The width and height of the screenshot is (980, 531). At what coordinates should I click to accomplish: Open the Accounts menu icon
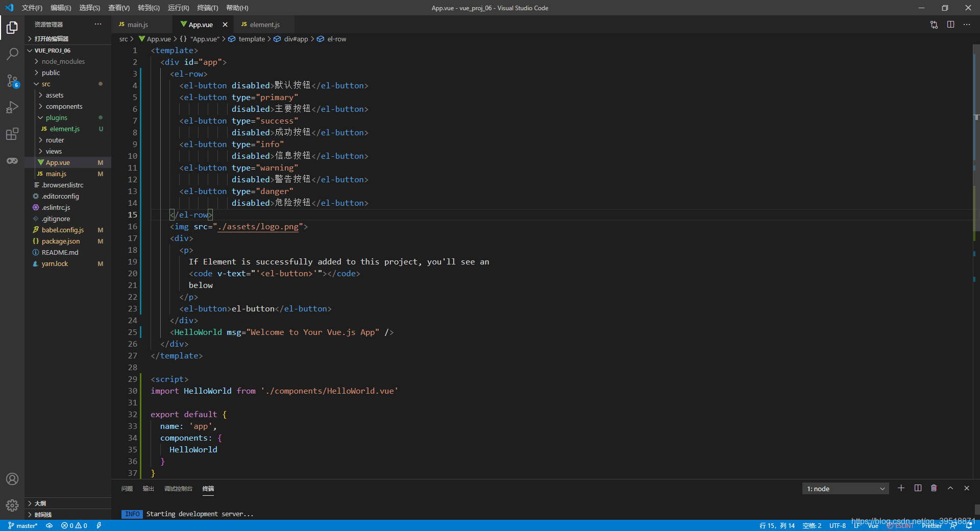coord(12,479)
